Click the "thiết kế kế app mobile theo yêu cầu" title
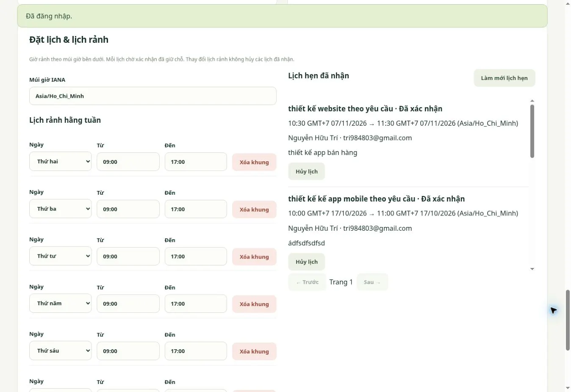This screenshot has height=392, width=571. tap(352, 199)
